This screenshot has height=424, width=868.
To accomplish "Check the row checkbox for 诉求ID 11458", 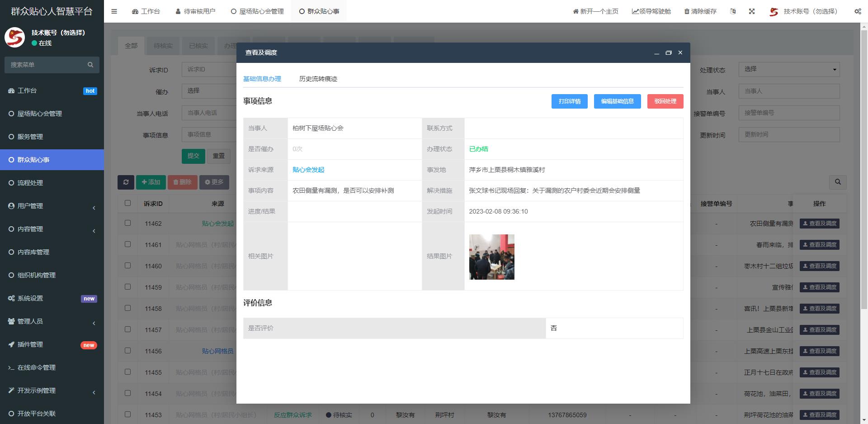I will [x=127, y=308].
